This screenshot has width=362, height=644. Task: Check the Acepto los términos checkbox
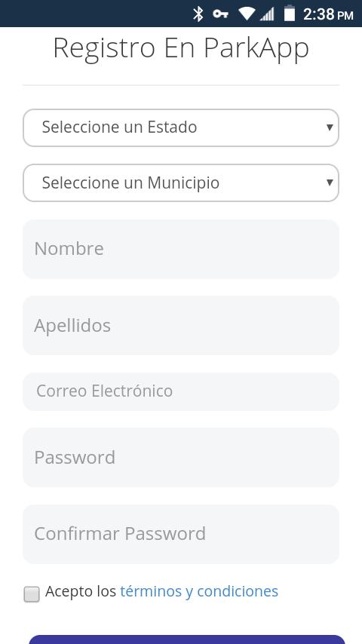click(32, 594)
